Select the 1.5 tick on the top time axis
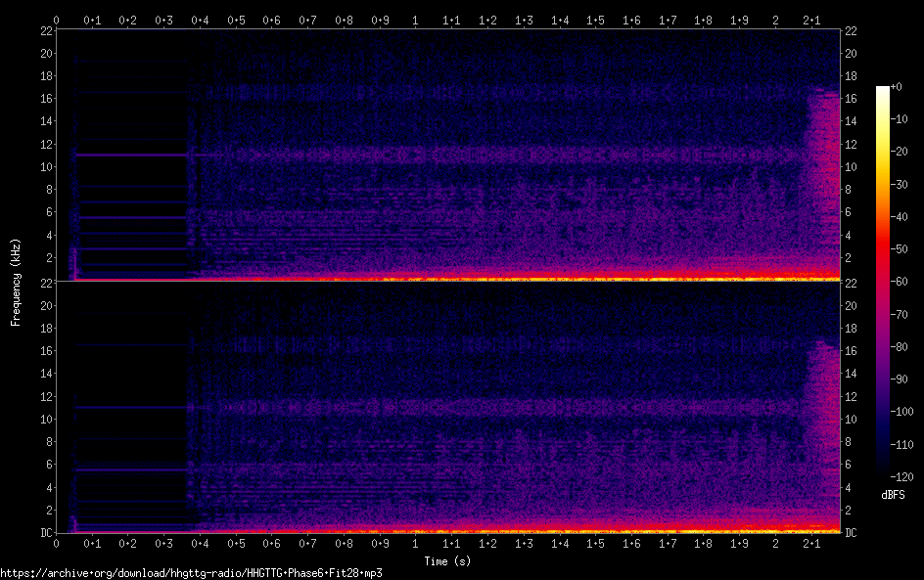Screen dimensions: 924x580 tap(596, 19)
